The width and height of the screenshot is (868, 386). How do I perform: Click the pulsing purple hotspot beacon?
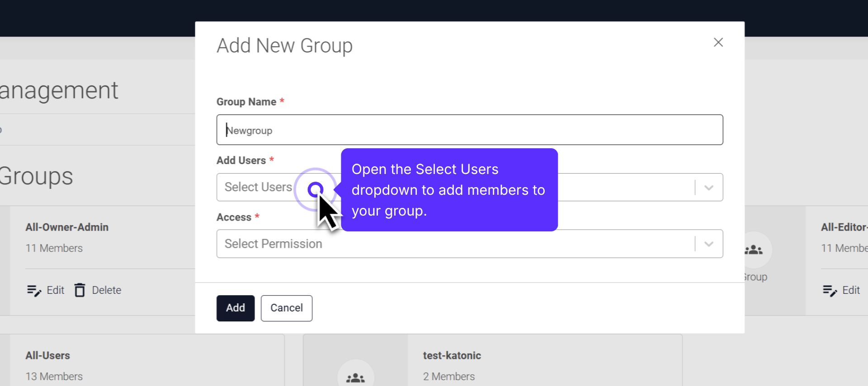(x=316, y=189)
